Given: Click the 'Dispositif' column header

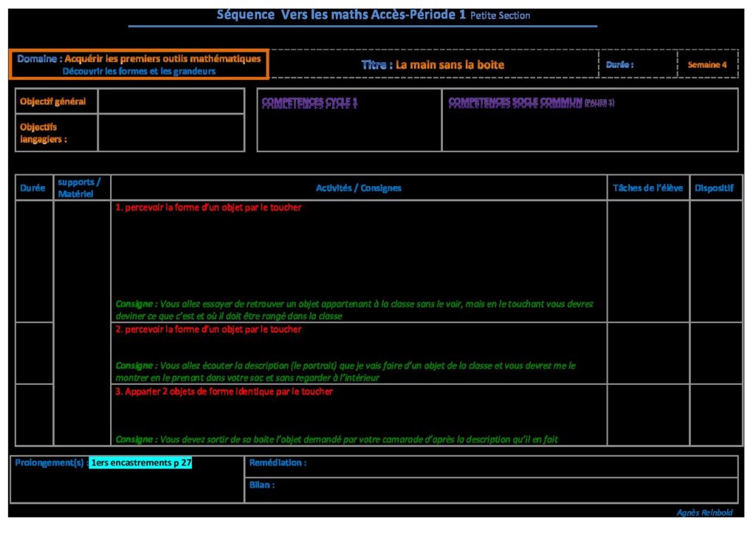Looking at the screenshot, I should click(x=714, y=188).
